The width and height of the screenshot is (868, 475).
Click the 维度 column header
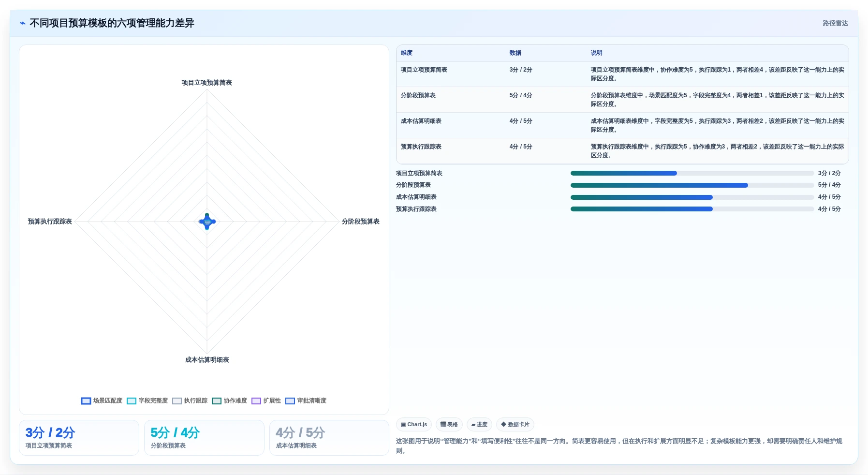[x=407, y=53]
